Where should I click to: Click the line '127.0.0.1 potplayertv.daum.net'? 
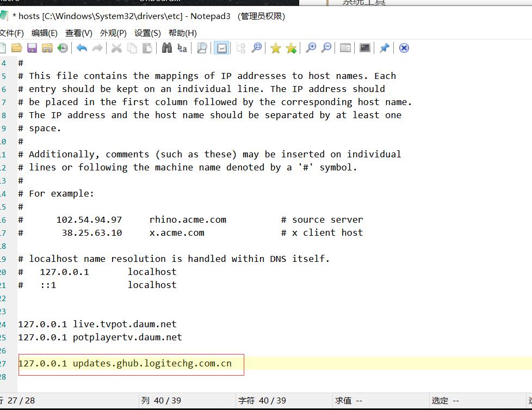pyautogui.click(x=100, y=337)
